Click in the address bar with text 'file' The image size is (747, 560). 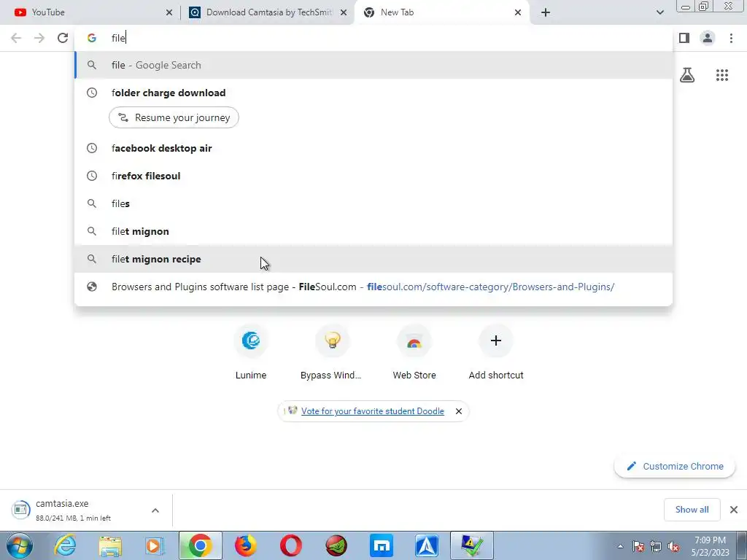pos(373,38)
